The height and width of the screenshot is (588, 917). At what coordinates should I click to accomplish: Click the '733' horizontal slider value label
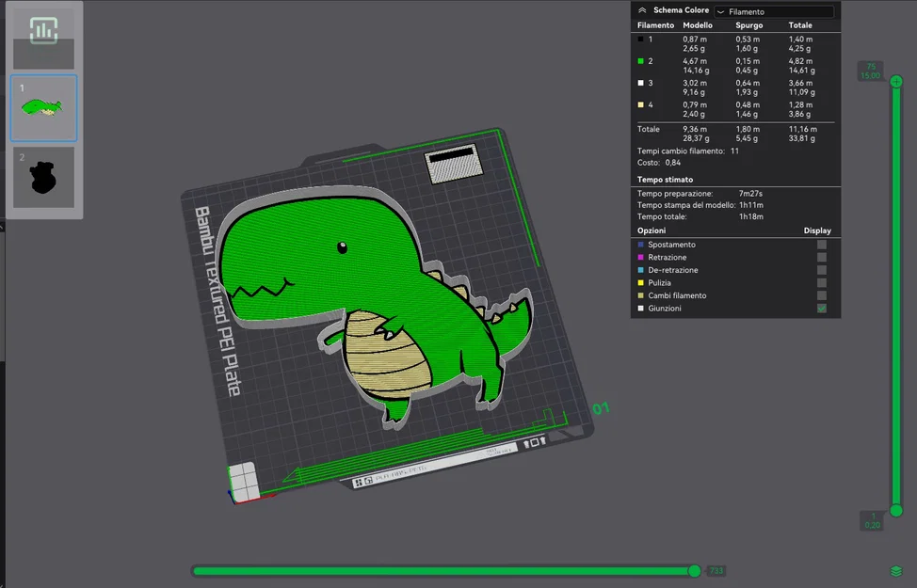pyautogui.click(x=716, y=571)
